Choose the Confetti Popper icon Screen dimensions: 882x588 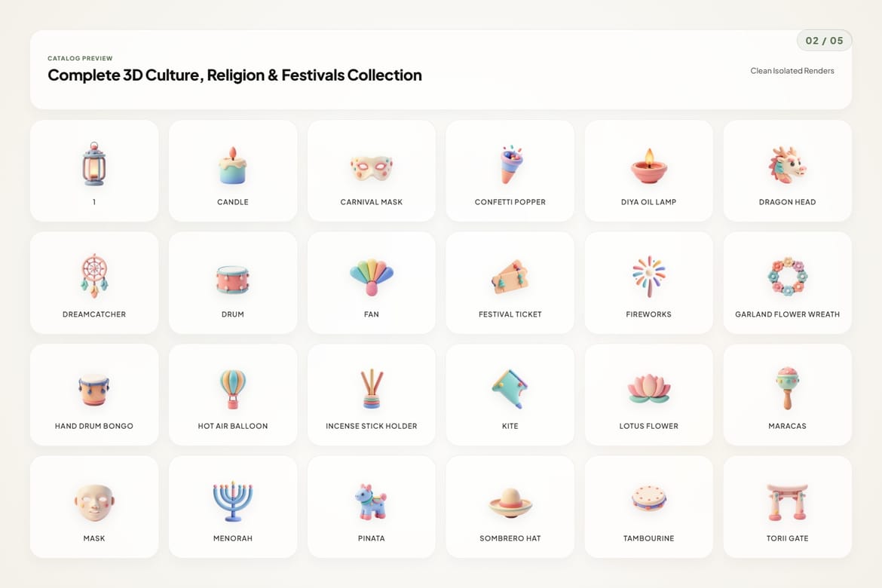(x=511, y=164)
